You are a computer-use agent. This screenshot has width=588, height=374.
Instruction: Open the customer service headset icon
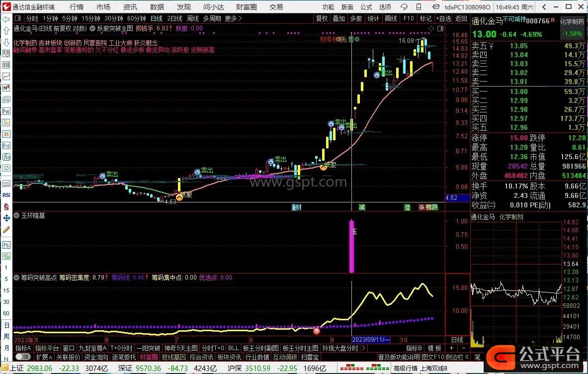[404, 7]
